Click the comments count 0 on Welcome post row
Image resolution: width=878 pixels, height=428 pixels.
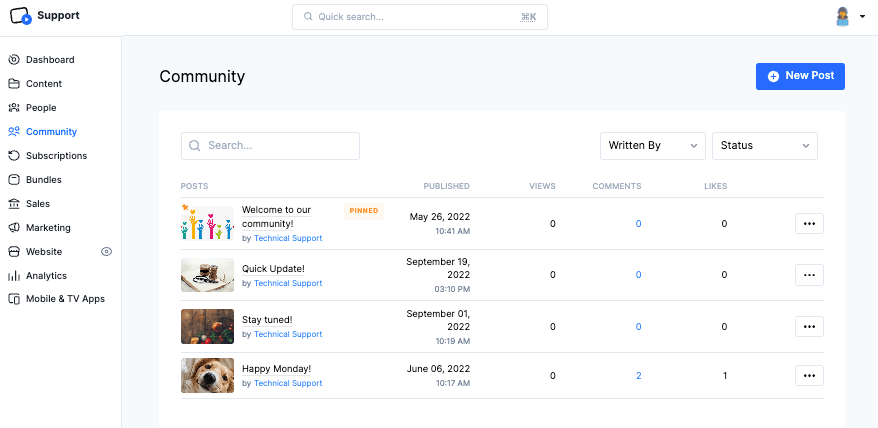(638, 224)
